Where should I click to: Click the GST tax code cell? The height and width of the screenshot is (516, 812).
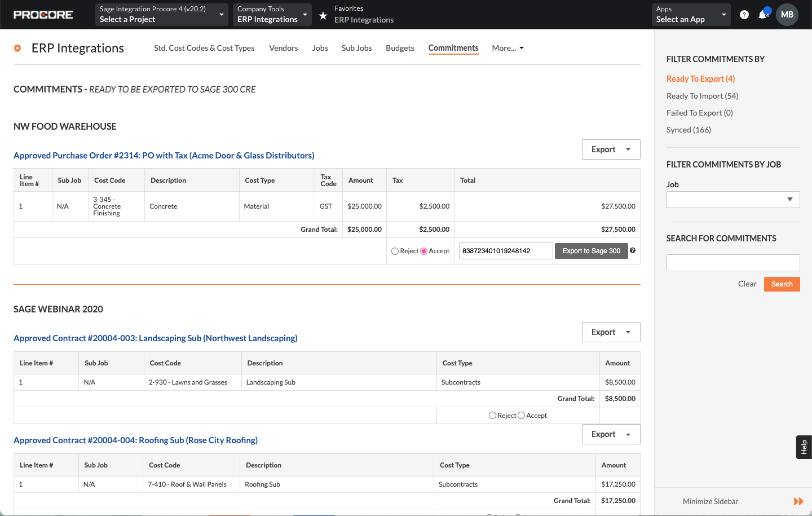328,206
